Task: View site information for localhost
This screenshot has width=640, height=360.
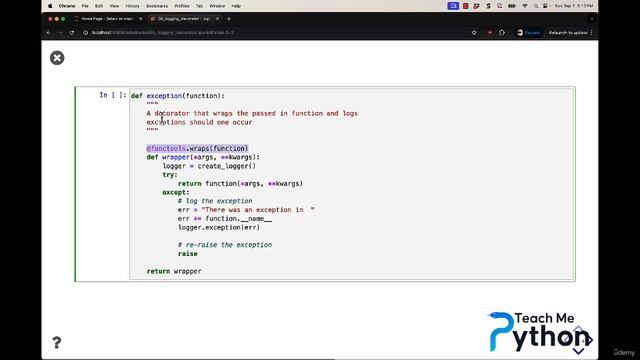Action: [85, 33]
